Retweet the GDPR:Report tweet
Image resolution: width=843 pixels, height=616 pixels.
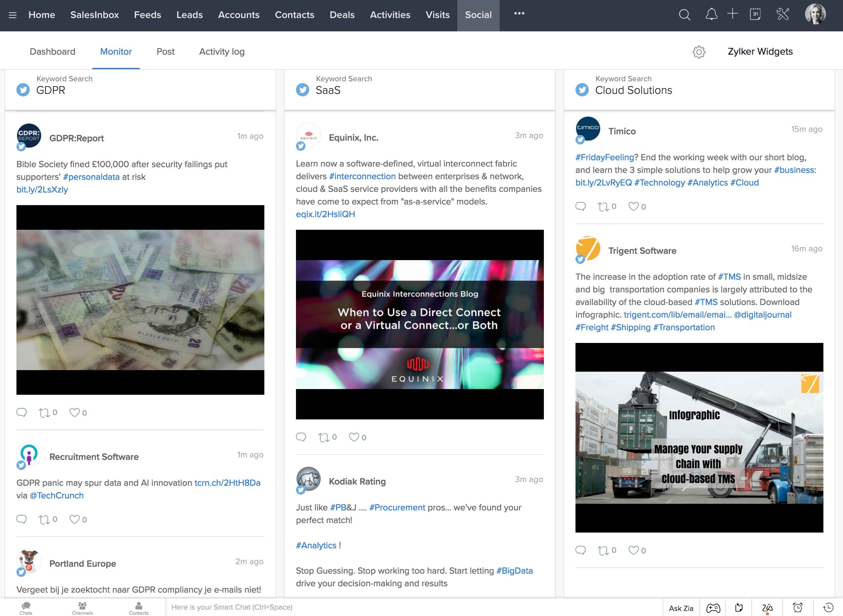pos(44,412)
